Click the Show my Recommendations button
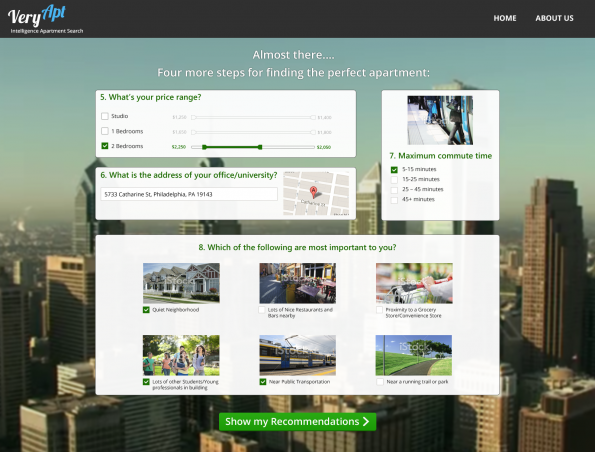This screenshot has width=595, height=452. point(298,422)
